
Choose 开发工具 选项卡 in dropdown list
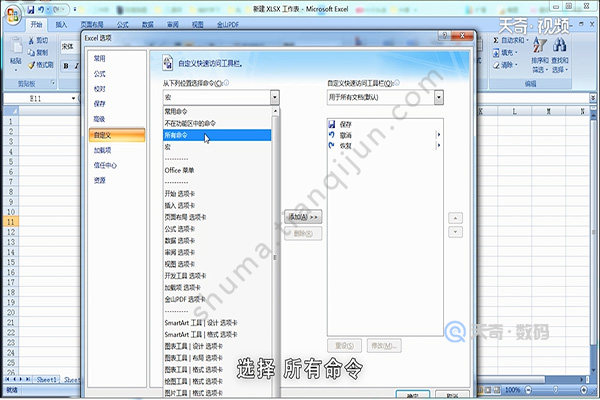(x=217, y=276)
